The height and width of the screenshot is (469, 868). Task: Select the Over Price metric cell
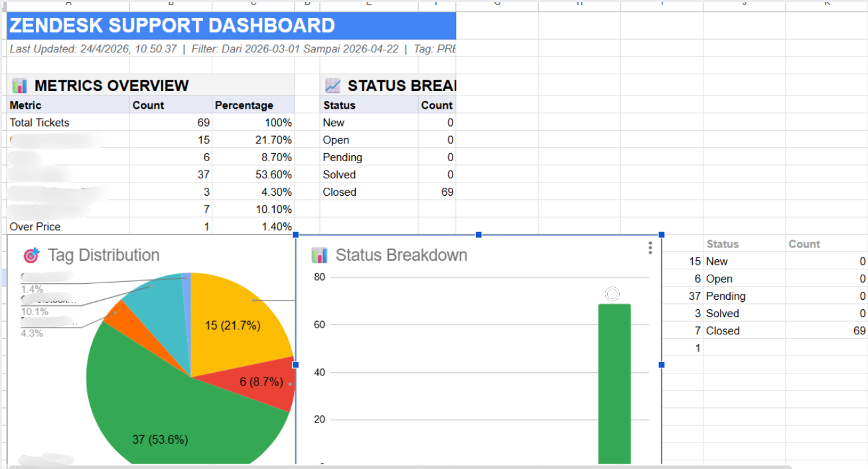pyautogui.click(x=68, y=226)
